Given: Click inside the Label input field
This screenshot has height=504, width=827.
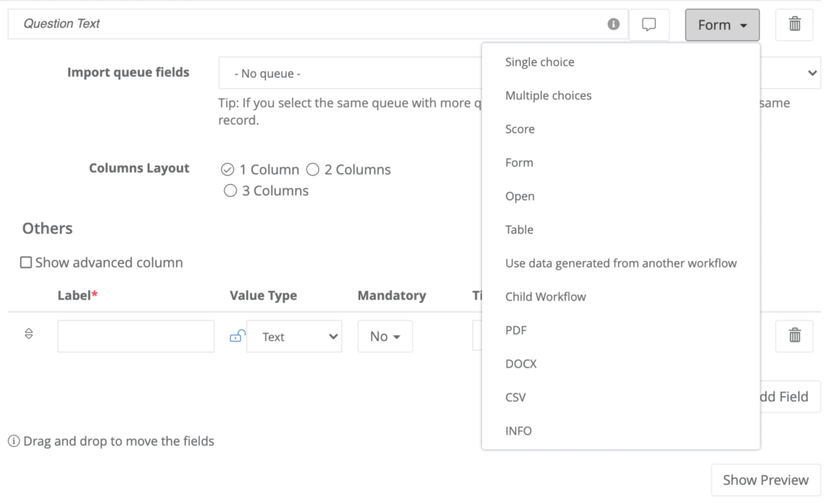Looking at the screenshot, I should click(135, 336).
